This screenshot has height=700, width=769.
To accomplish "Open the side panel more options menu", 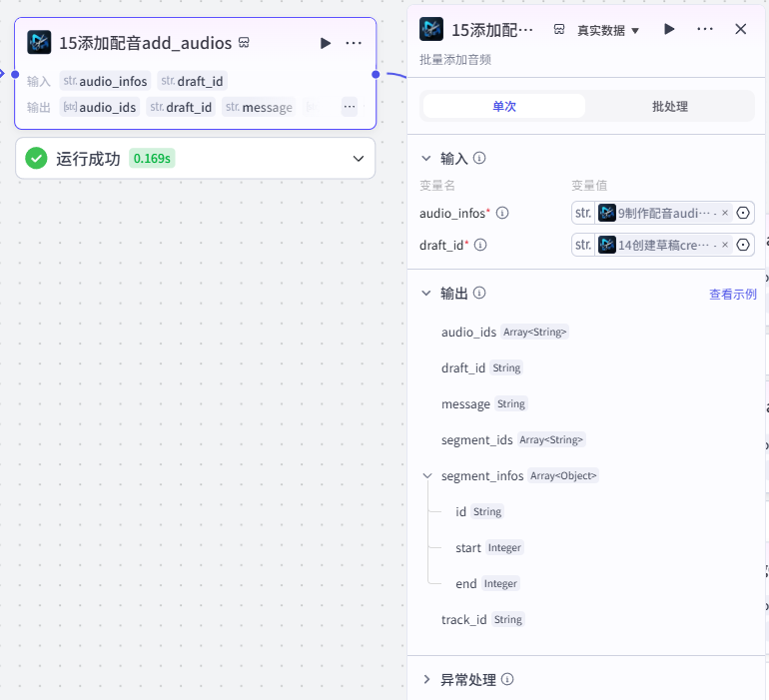I will click(x=705, y=29).
